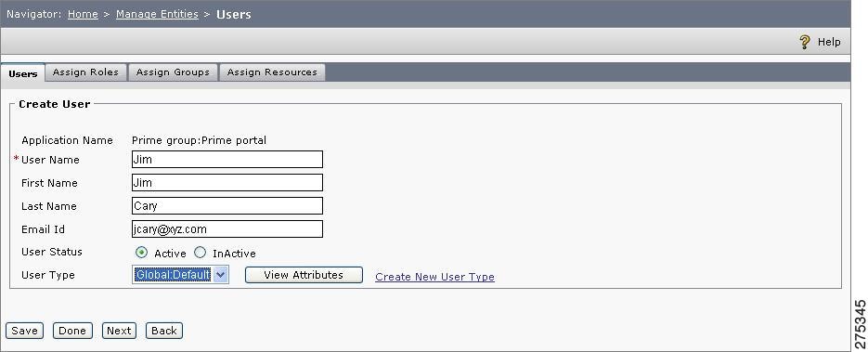Viewport: 868px width, 352px height.
Task: Click the 'Users' breadcrumb title text
Action: coord(234,14)
